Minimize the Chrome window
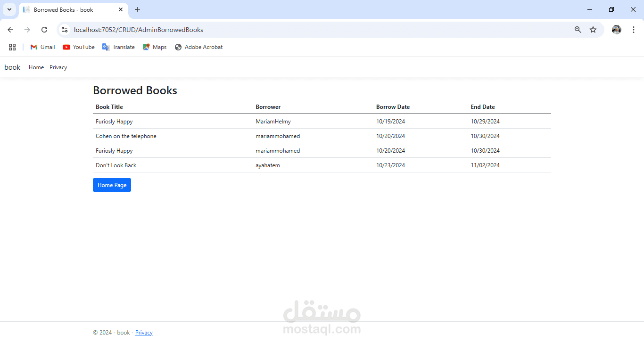This screenshot has width=644, height=343. click(590, 9)
